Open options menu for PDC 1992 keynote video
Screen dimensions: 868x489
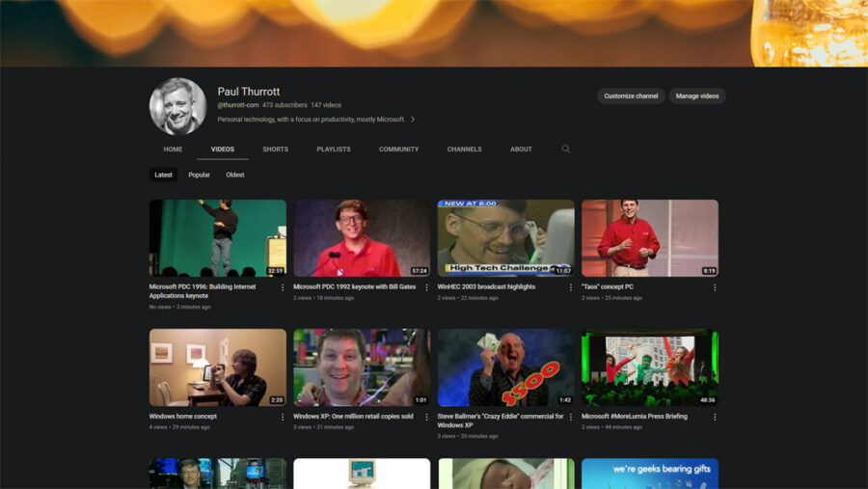coord(426,287)
